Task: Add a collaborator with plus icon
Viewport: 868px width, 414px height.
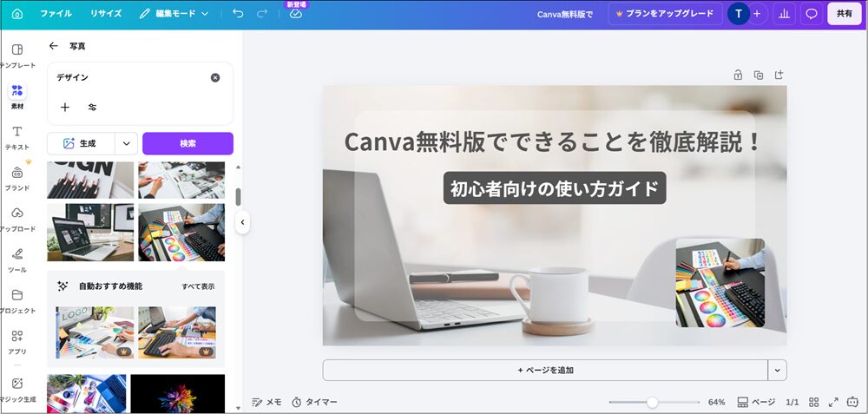Action: [x=757, y=14]
